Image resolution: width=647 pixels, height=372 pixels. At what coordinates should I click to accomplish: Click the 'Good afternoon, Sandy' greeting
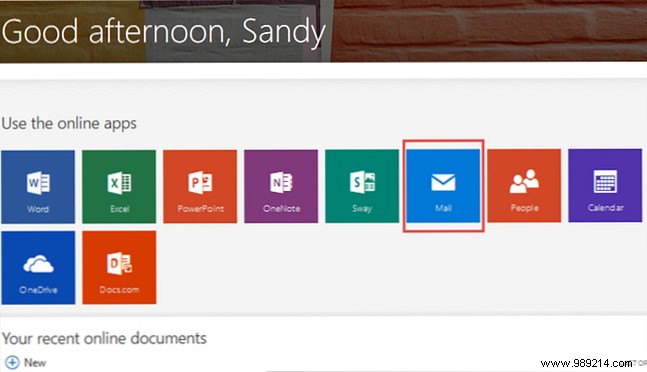[x=164, y=32]
